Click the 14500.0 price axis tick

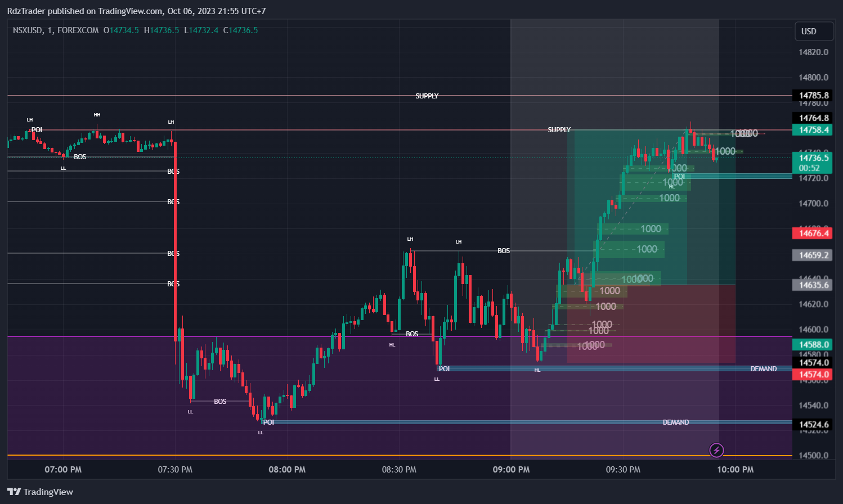pos(814,456)
